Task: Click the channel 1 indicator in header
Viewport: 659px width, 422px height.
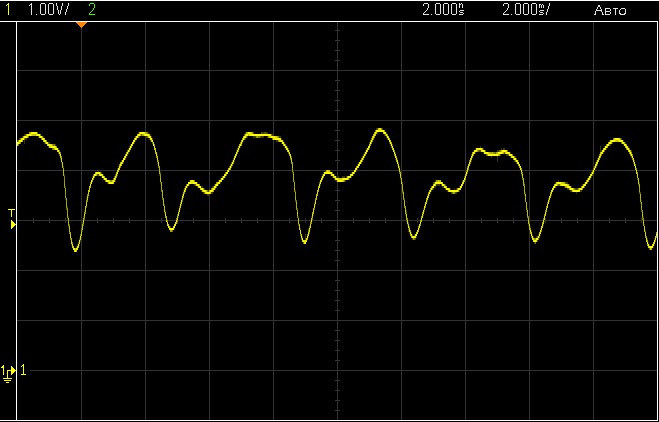Action: click(8, 10)
